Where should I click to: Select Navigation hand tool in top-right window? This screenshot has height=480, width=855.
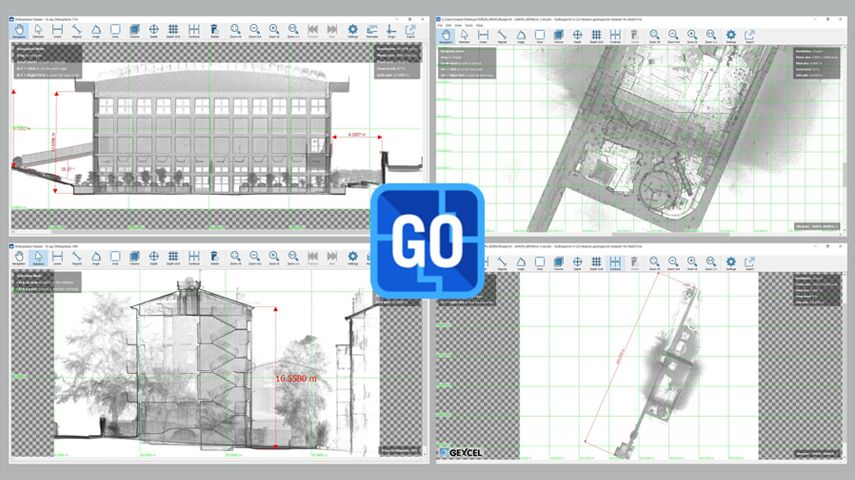tap(446, 36)
